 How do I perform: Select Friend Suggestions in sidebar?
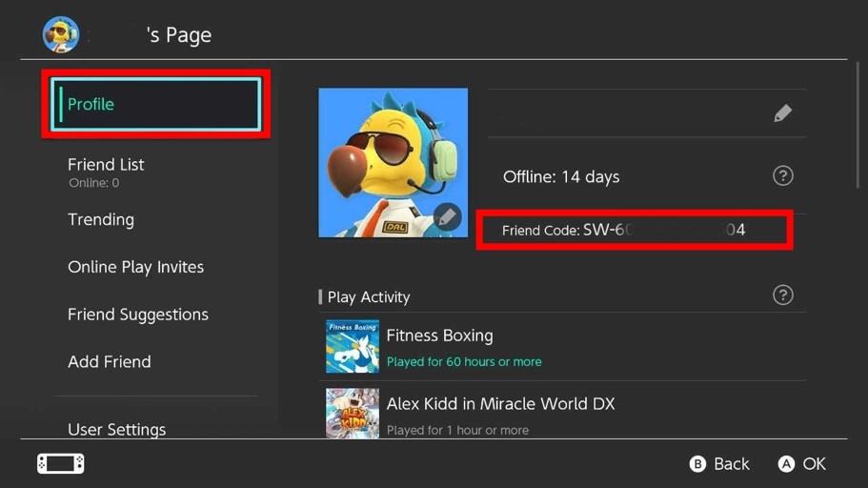coord(138,315)
